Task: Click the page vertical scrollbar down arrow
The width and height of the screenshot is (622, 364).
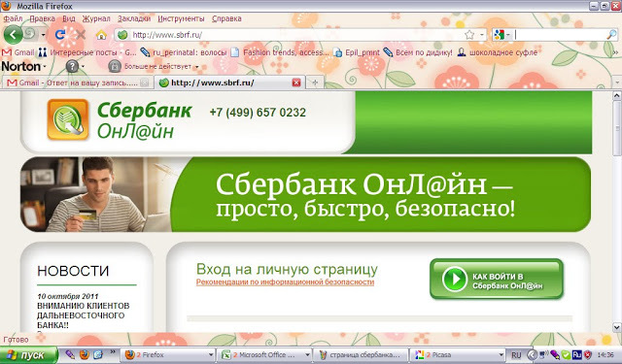Action: click(616, 327)
